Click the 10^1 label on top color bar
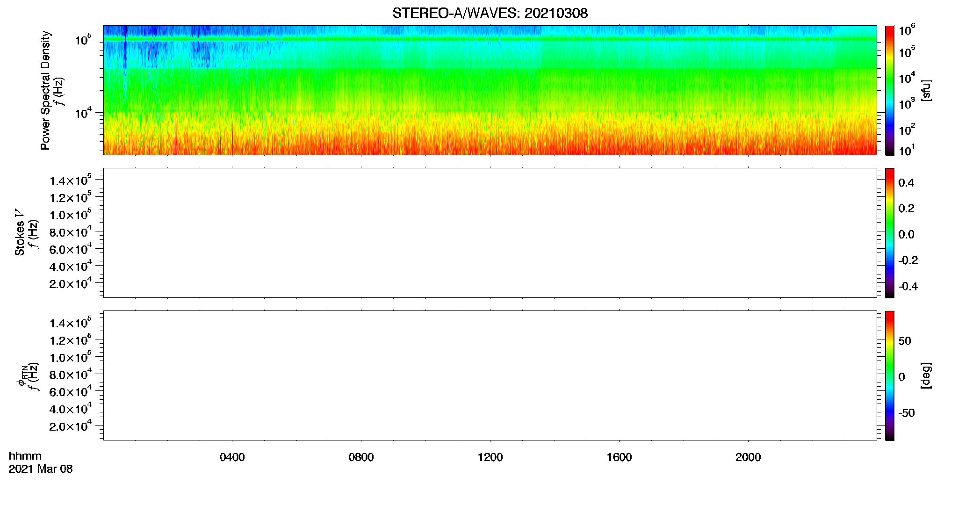Viewport: 980px width, 505px height. pos(907,151)
